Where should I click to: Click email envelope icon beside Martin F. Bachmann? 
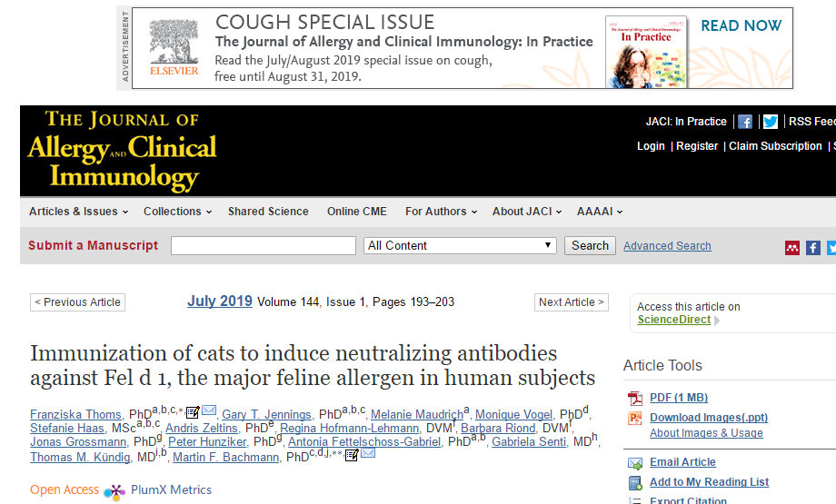(x=368, y=453)
